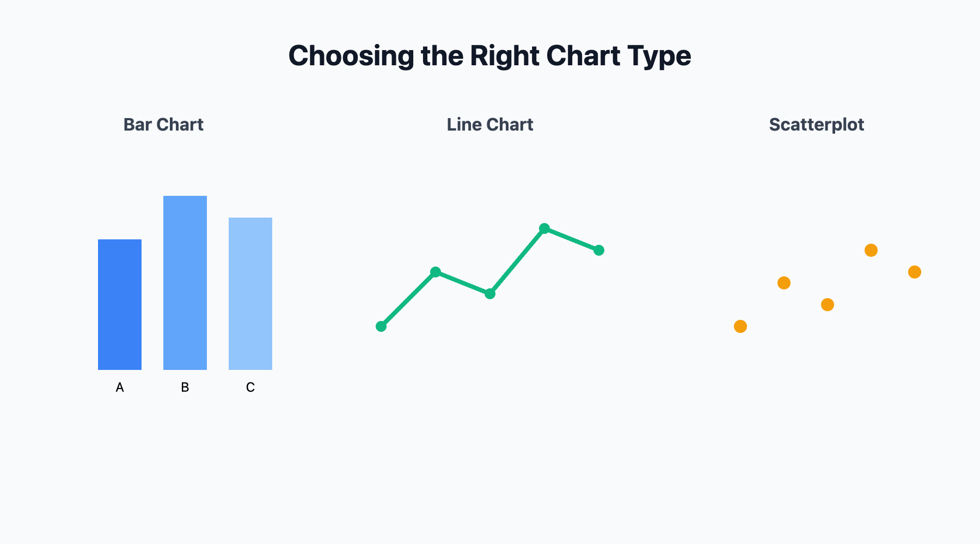This screenshot has width=980, height=544.
Task: Click the middle orange scatter dot
Action: 828,305
